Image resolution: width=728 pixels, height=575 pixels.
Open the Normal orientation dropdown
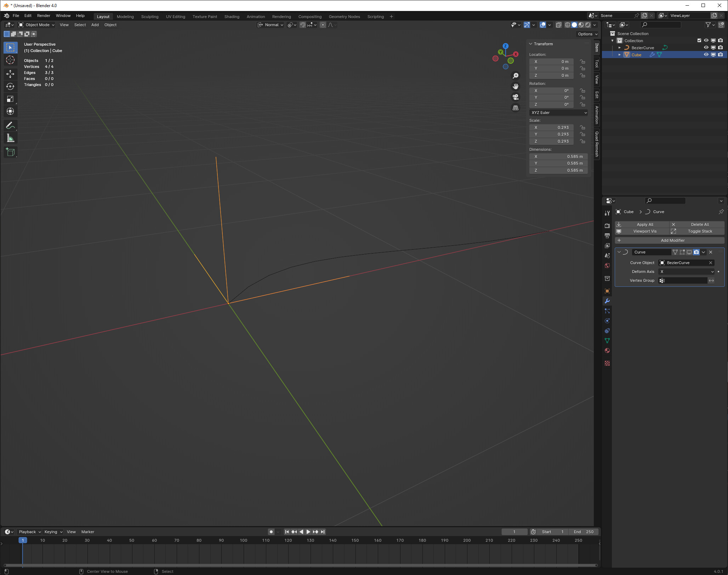(x=270, y=25)
